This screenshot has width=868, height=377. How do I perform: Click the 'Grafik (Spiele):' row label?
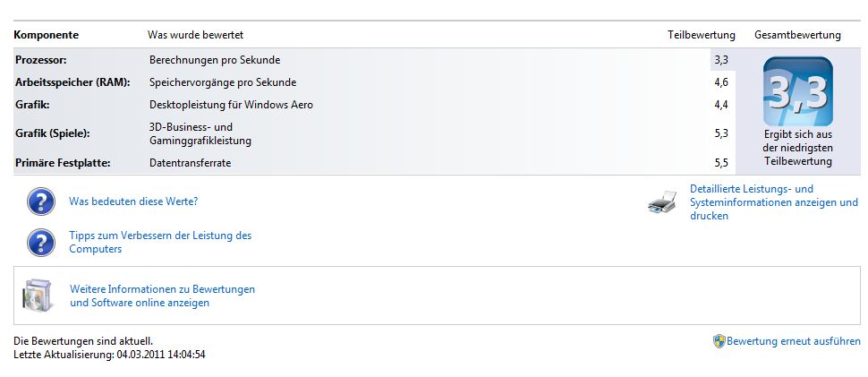(x=53, y=133)
